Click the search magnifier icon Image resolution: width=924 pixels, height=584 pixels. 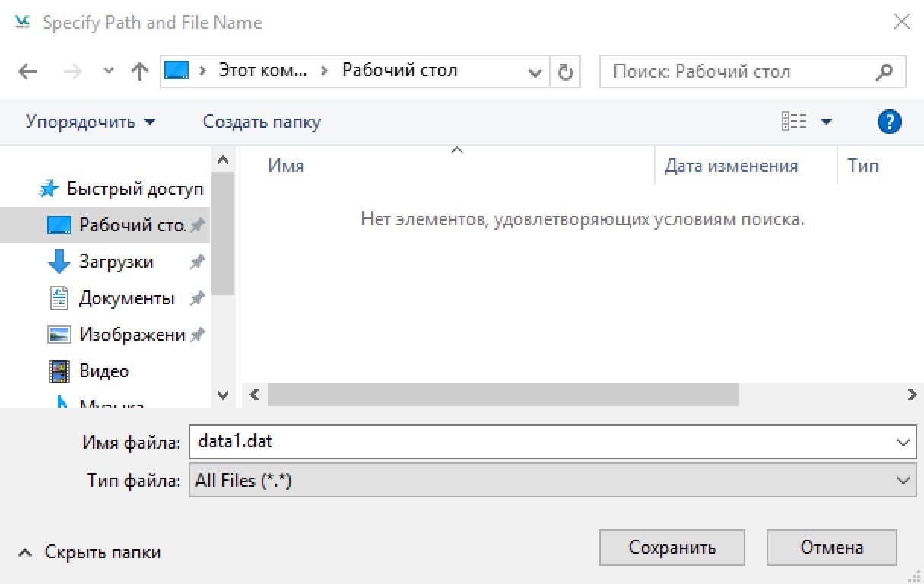pos(884,71)
